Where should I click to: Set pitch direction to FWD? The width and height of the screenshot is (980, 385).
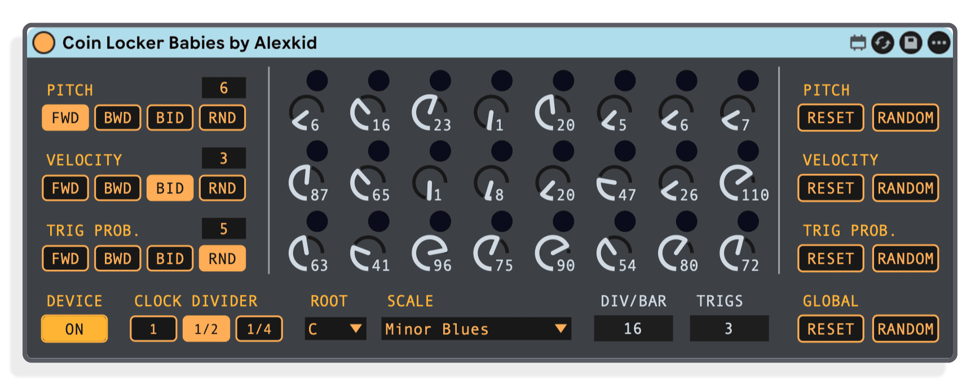[65, 118]
